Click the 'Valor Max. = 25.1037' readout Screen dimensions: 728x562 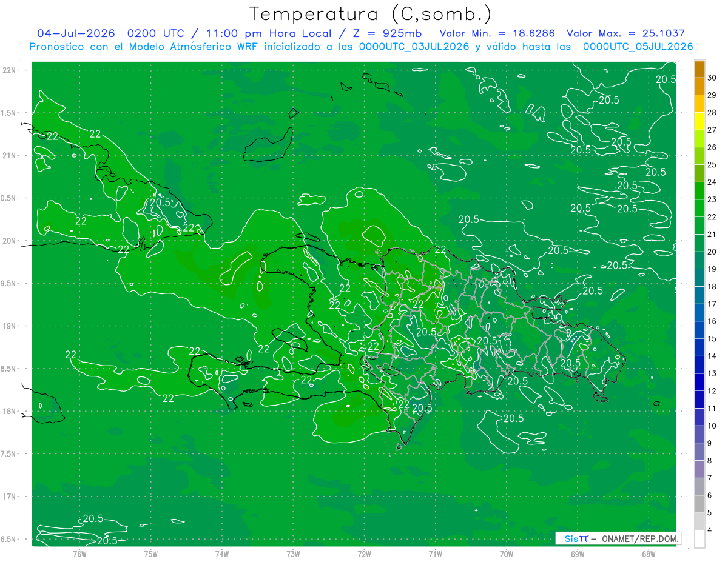(626, 33)
